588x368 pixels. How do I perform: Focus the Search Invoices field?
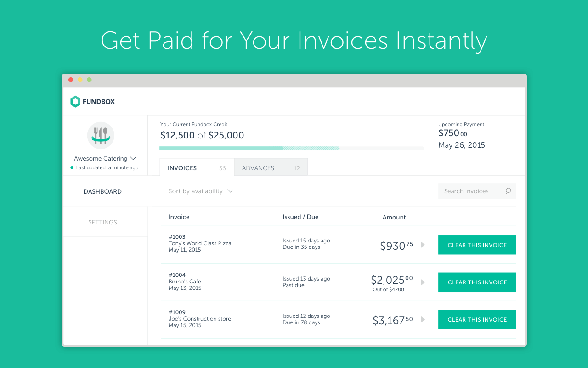[477, 191]
